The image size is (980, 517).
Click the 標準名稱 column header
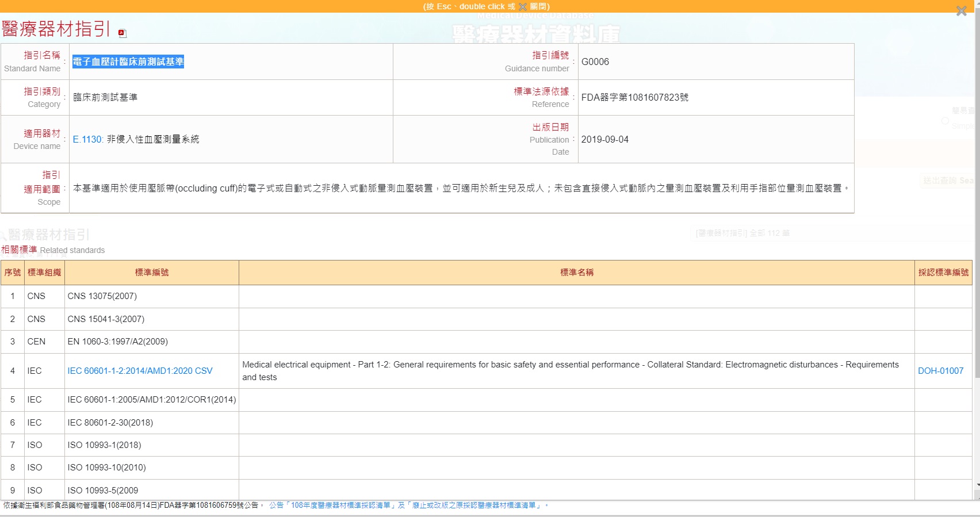[577, 273]
